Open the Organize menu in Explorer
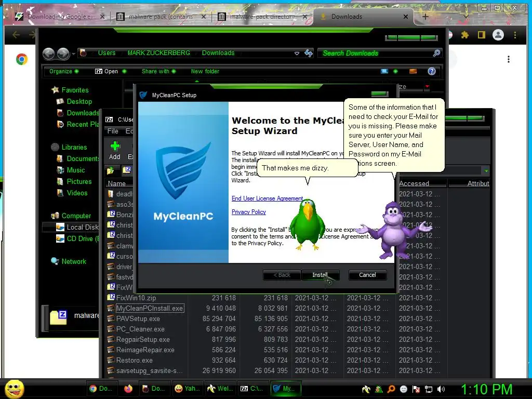This screenshot has width=532, height=399. click(x=64, y=71)
